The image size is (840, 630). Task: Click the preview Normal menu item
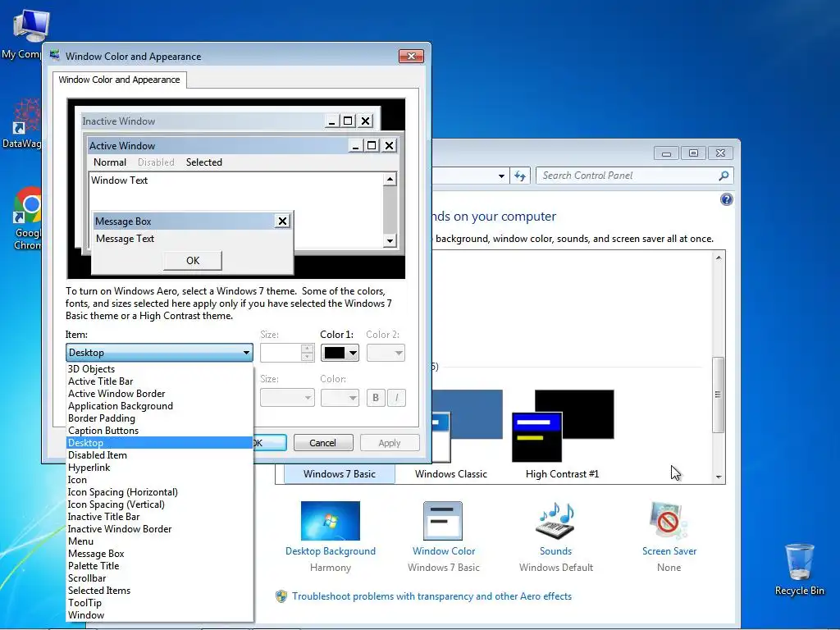pos(110,162)
